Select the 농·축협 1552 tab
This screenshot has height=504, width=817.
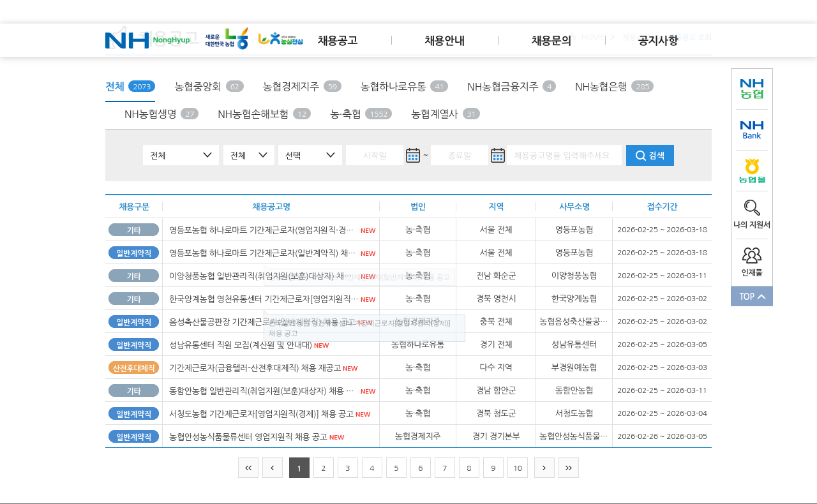pyautogui.click(x=361, y=114)
